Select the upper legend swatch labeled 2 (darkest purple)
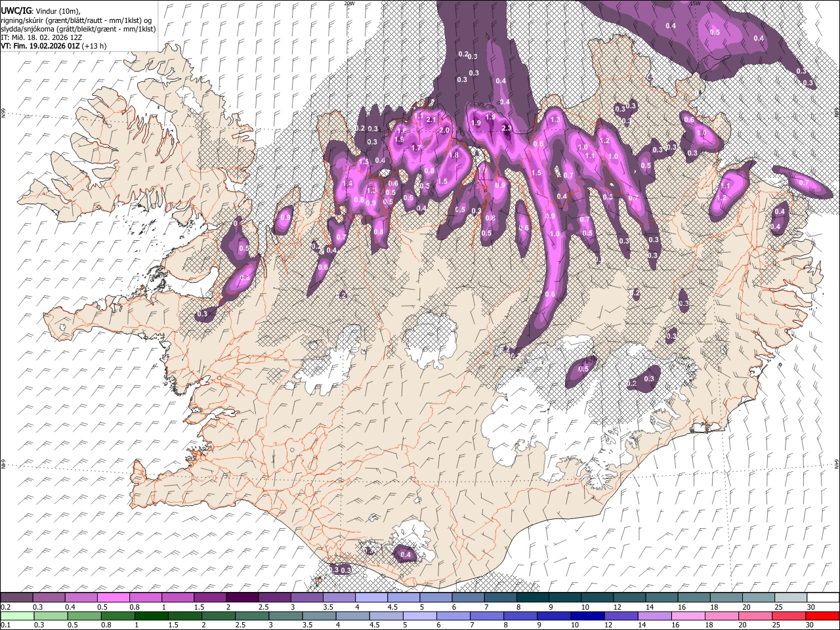This screenshot has height=630, width=840. 243,598
